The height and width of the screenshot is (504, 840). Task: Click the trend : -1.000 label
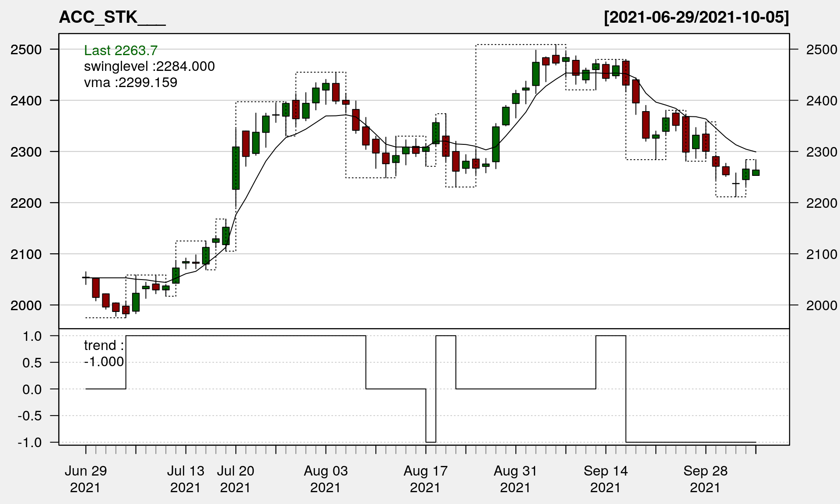(104, 353)
